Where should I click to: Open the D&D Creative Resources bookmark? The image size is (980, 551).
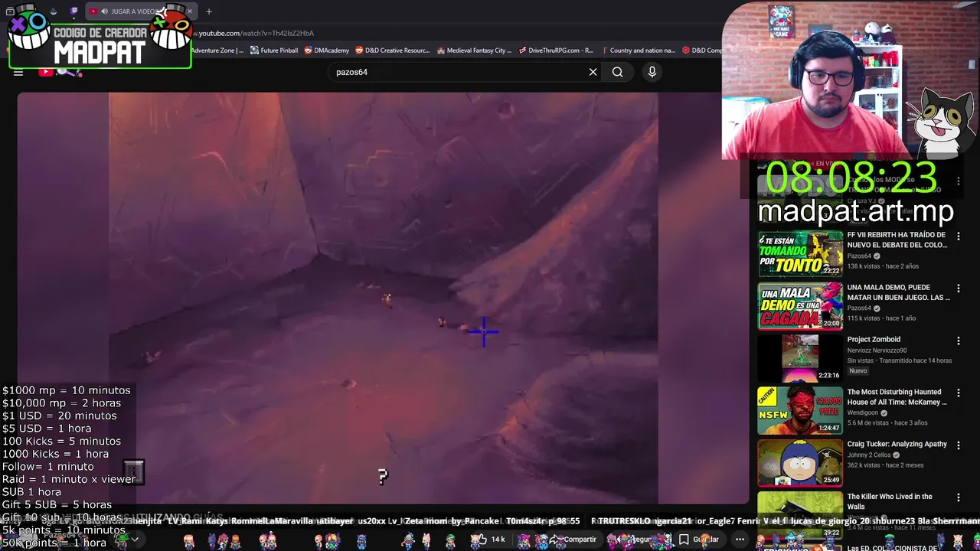point(393,51)
